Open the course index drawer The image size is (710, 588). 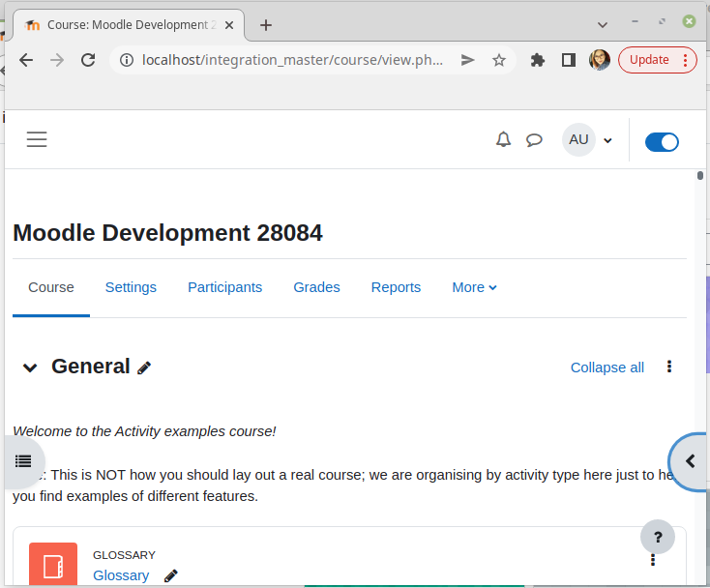pos(23,461)
